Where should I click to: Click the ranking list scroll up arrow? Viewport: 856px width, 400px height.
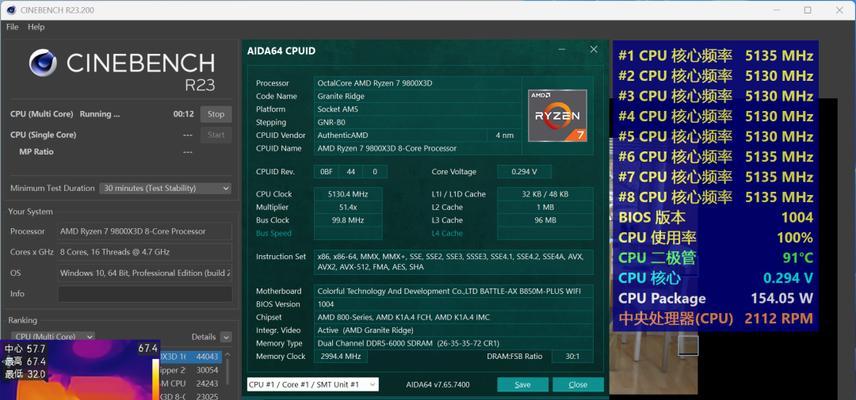228,355
